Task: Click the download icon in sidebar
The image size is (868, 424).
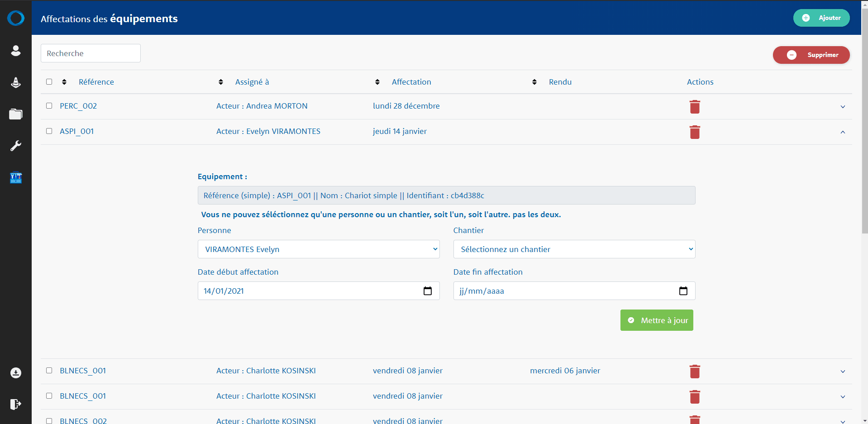Action: point(16,373)
